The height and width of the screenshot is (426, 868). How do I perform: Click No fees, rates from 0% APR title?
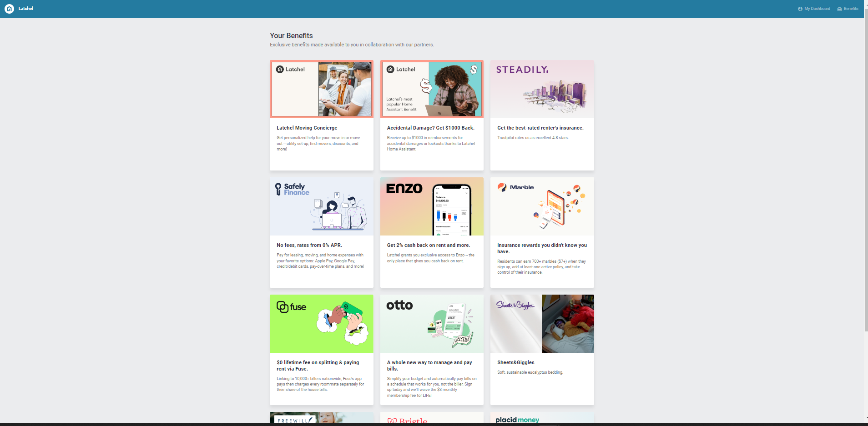click(x=309, y=246)
